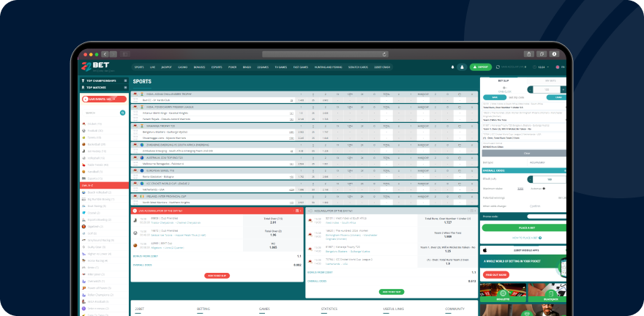Click the Gigabash icon in sidebar
The width and height of the screenshot is (644, 316).
pos(83,226)
